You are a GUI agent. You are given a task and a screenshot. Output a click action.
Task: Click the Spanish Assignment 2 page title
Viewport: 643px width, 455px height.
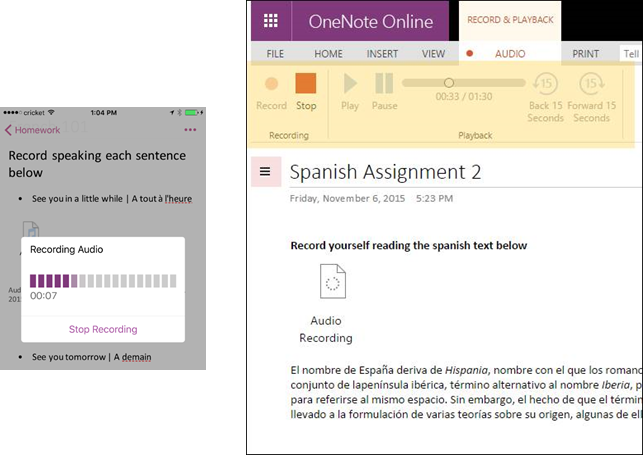click(385, 172)
